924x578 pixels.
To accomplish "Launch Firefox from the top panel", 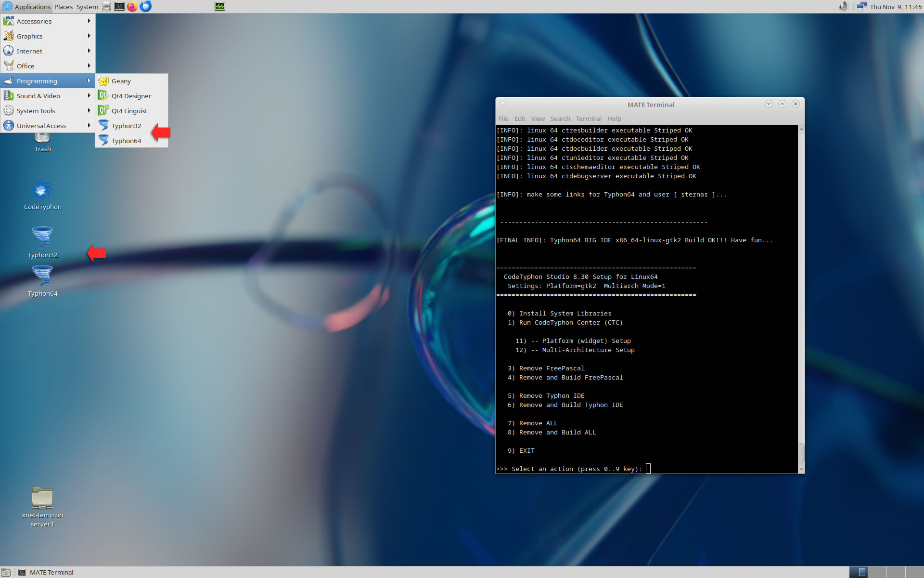I will [132, 7].
